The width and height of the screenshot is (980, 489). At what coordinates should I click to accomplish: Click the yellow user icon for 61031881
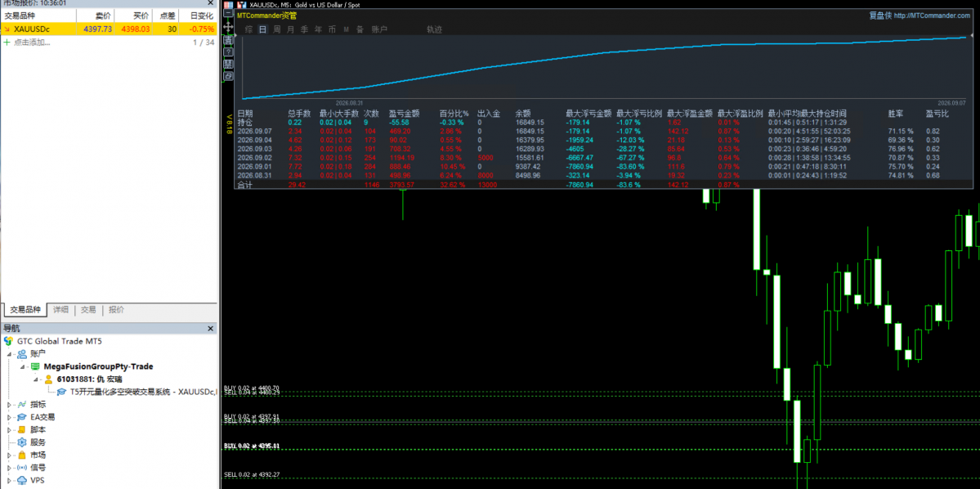(48, 379)
